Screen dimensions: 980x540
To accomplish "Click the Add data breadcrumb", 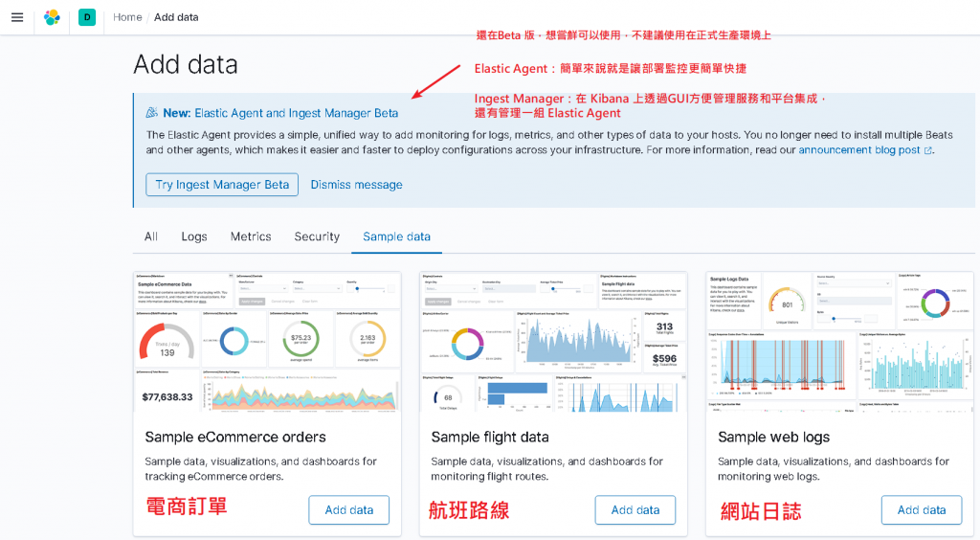I will click(176, 17).
